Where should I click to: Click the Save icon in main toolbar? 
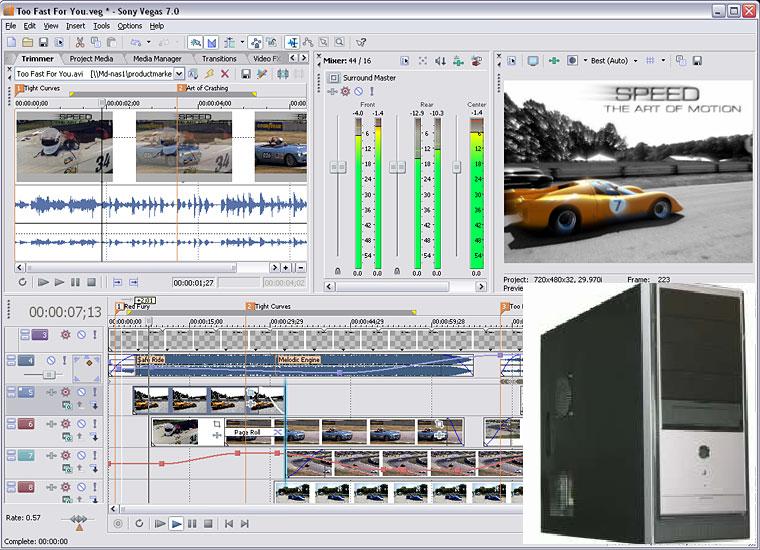43,43
